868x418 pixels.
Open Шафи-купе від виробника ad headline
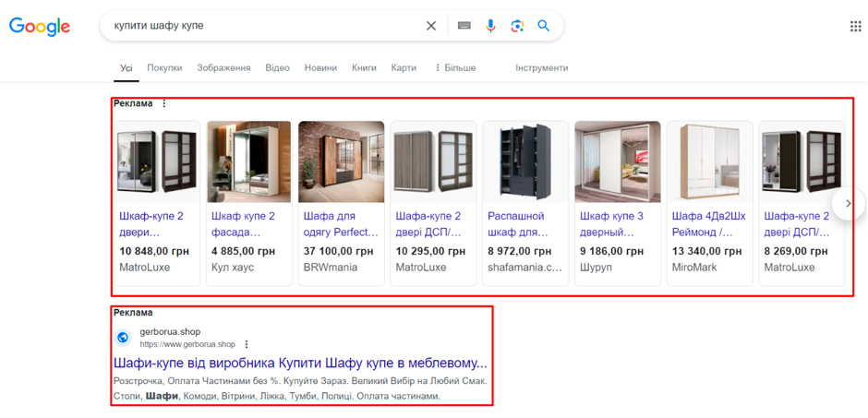[301, 364]
